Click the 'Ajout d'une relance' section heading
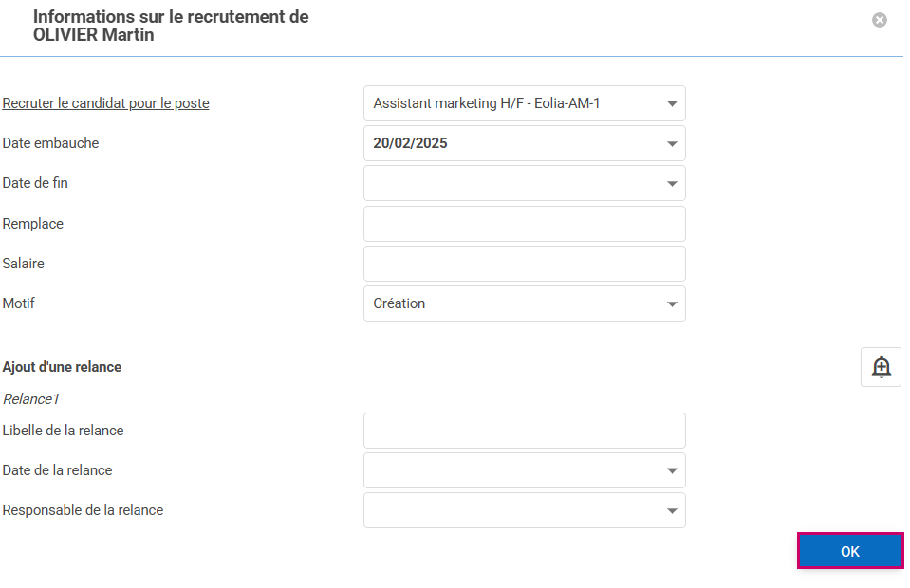This screenshot has height=588, width=910. [x=62, y=367]
